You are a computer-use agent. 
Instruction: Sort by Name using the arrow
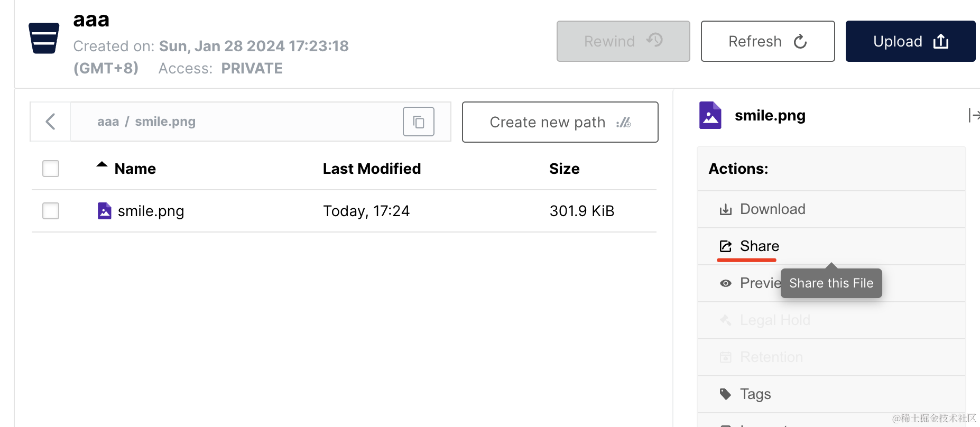pyautogui.click(x=102, y=165)
